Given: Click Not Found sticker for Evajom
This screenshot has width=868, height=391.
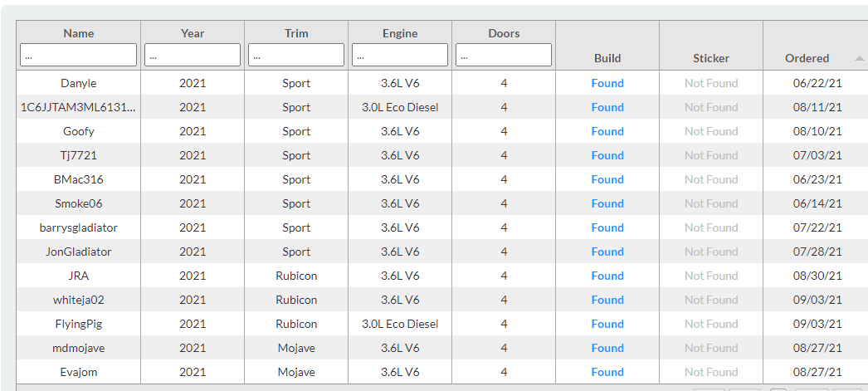Looking at the screenshot, I should click(x=711, y=372).
